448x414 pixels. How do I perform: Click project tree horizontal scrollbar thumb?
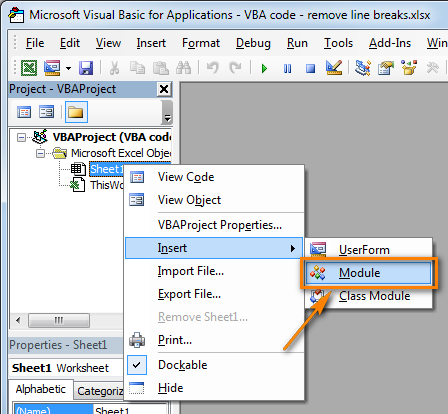pyautogui.click(x=59, y=321)
